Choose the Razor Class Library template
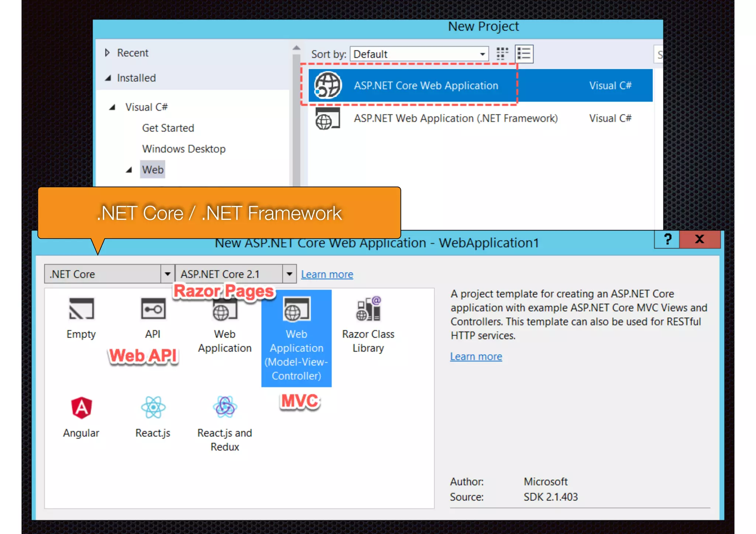Viewport: 756px width, 534px height. (368, 310)
